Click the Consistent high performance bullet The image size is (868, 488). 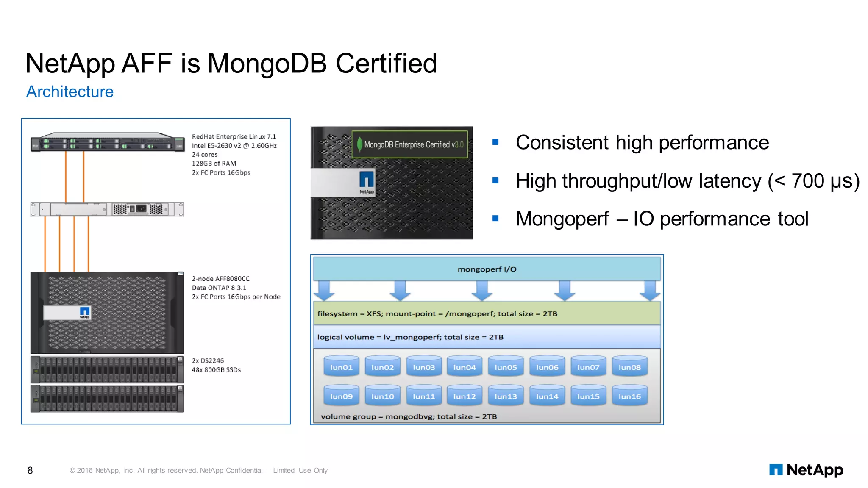point(642,142)
